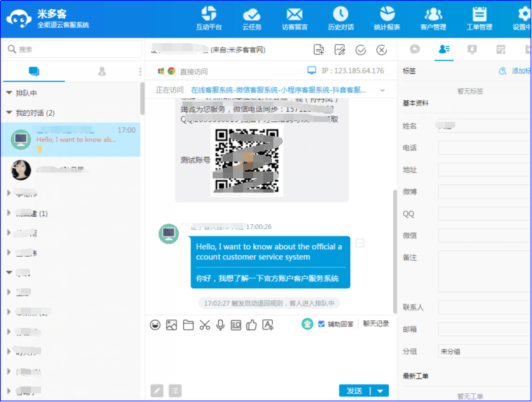Click the left conversation list scrollbar
This screenshot has width=532, height=402.
143,98
